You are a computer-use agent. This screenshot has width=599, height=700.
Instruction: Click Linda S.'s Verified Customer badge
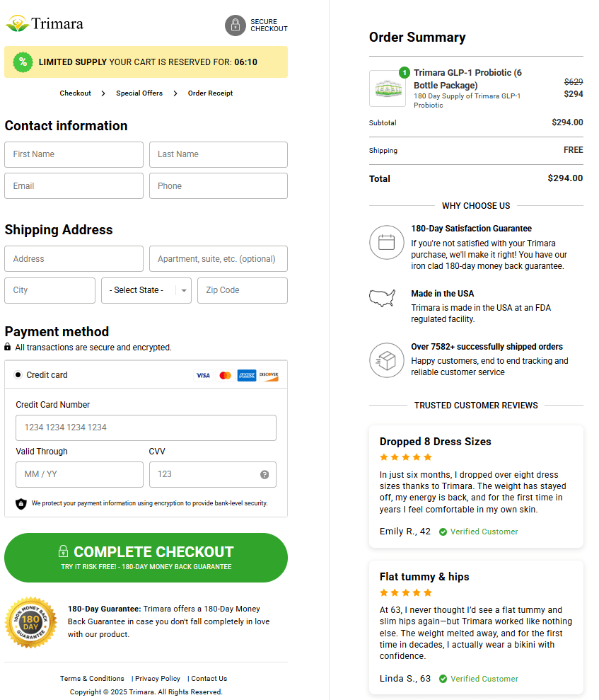(x=478, y=679)
